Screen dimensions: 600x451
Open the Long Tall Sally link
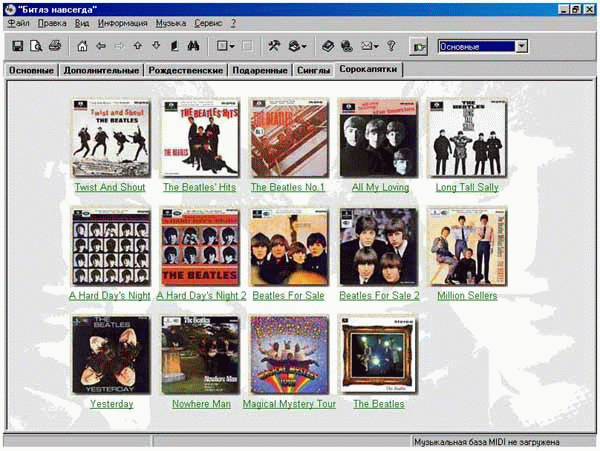(x=467, y=187)
